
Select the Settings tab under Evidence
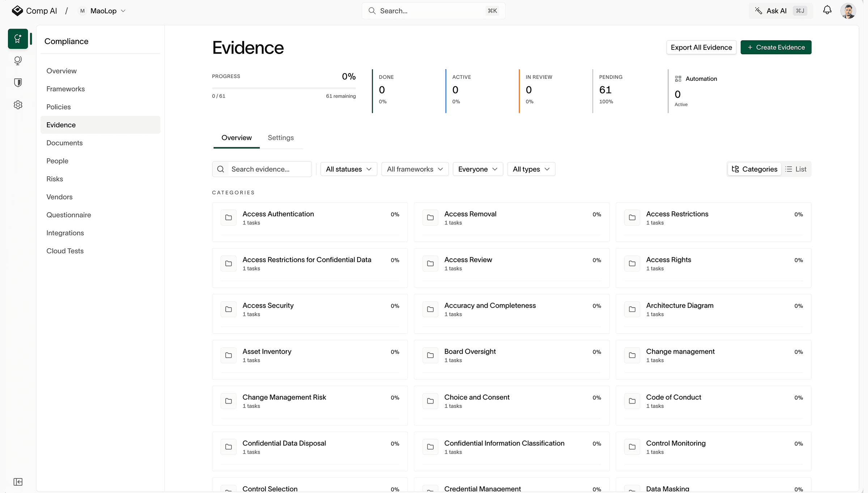[281, 138]
